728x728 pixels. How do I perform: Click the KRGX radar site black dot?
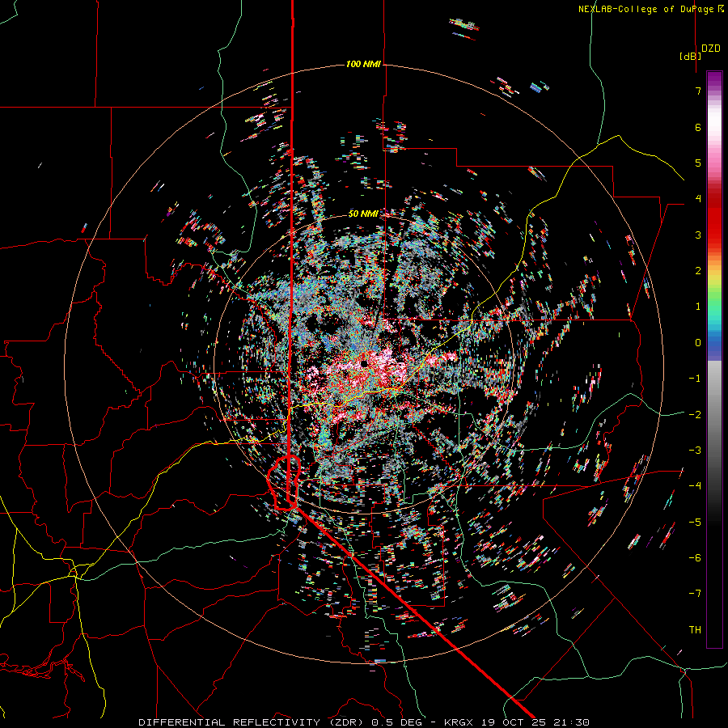point(364,363)
